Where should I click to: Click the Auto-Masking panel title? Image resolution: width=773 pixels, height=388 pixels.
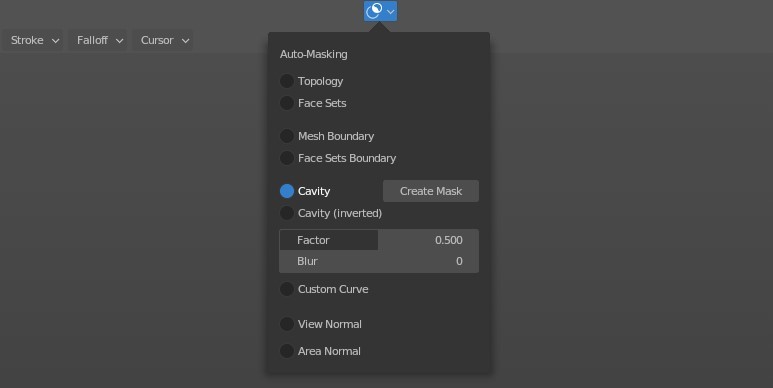point(314,54)
